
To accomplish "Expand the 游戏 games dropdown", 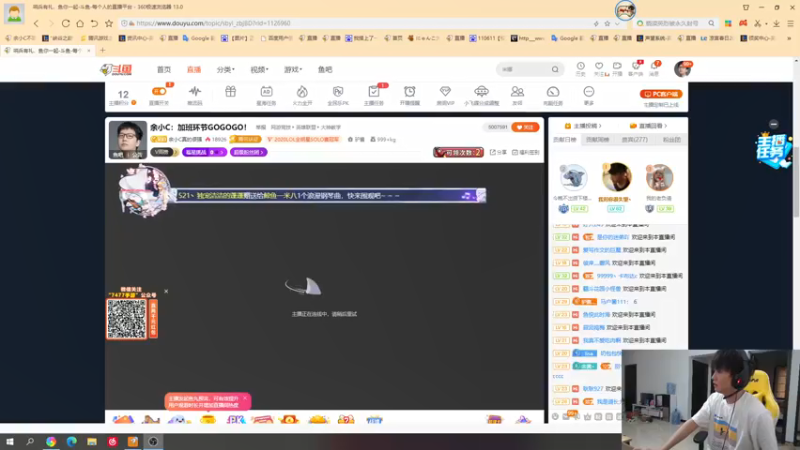I will [x=293, y=69].
